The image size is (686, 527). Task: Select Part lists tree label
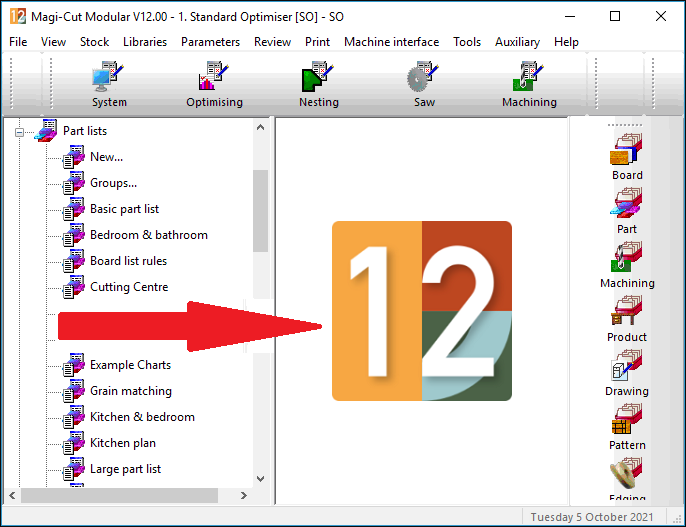click(85, 131)
